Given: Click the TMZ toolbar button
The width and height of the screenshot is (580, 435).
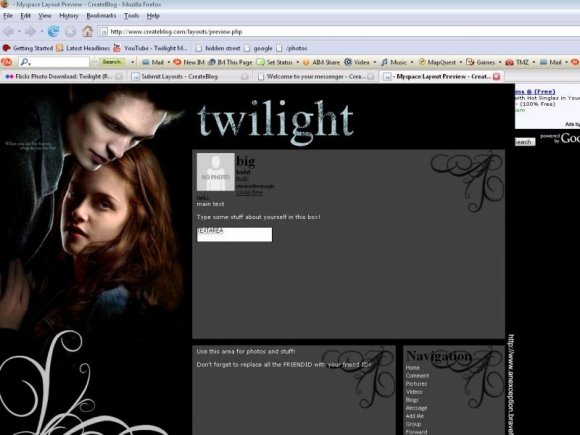Looking at the screenshot, I should (517, 62).
